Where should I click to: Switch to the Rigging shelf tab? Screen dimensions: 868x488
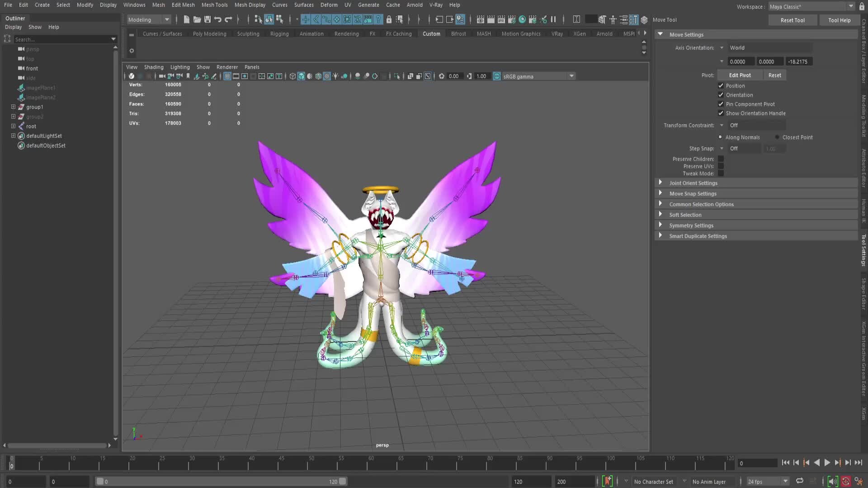(279, 33)
